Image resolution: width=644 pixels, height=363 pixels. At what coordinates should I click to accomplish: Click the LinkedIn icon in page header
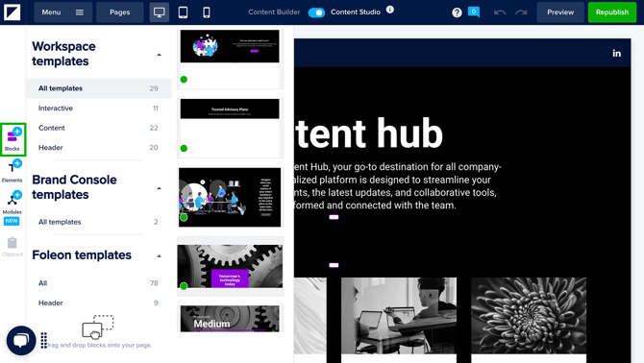coord(616,53)
